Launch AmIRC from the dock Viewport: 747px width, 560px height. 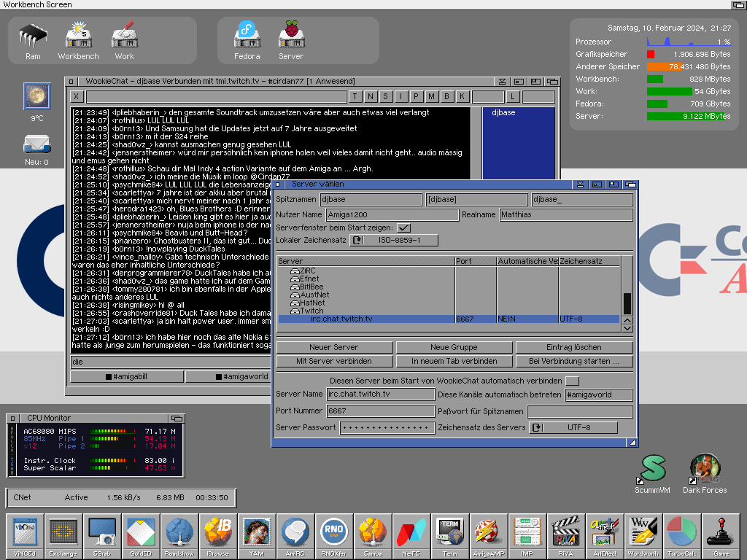click(x=295, y=536)
